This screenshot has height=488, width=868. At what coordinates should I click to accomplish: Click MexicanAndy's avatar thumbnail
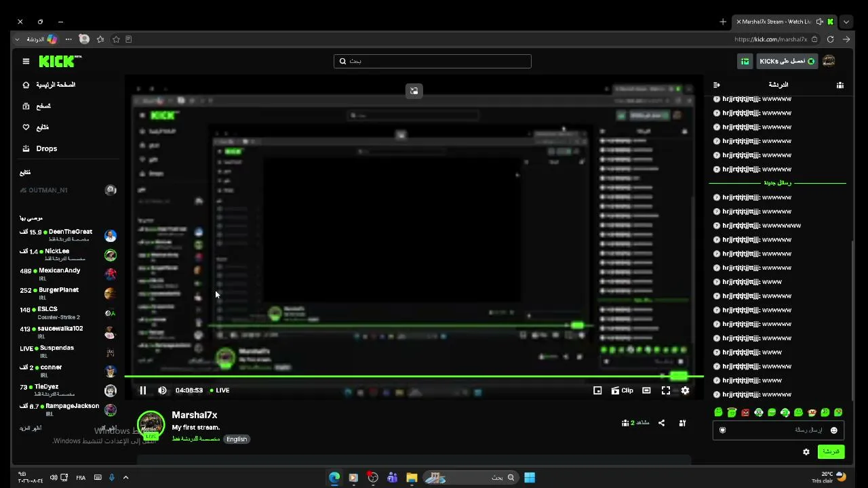click(x=111, y=274)
